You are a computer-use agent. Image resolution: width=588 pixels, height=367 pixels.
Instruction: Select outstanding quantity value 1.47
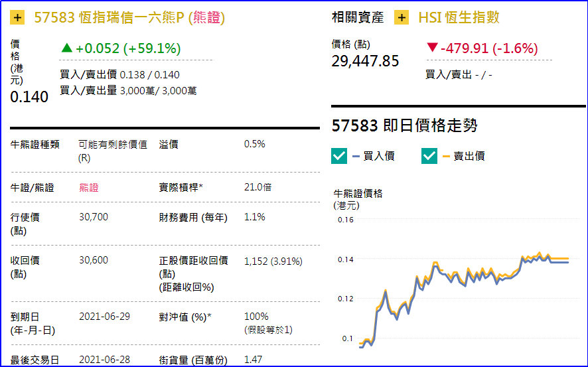click(253, 360)
